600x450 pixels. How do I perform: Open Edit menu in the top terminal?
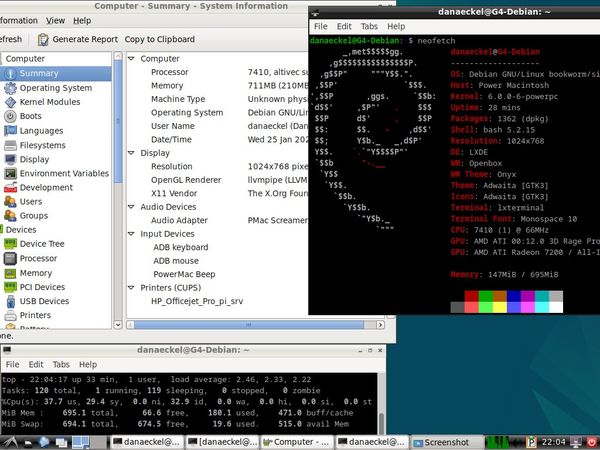pos(344,26)
